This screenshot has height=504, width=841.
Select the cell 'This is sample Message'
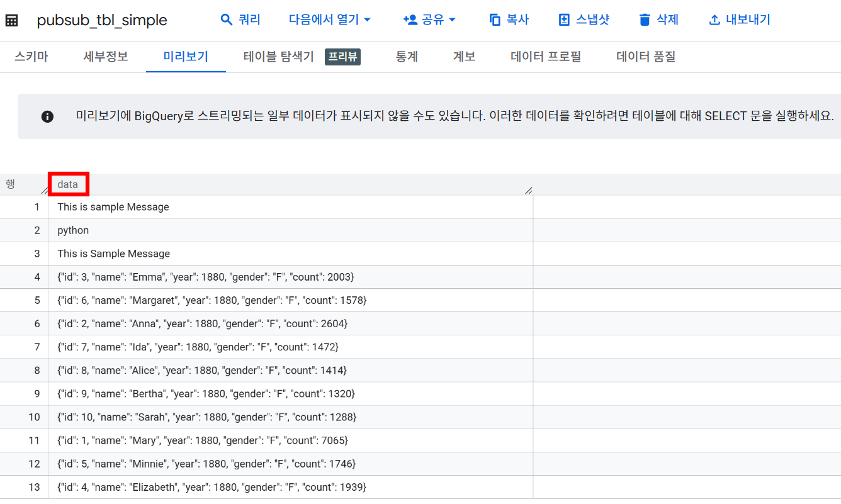(x=291, y=207)
